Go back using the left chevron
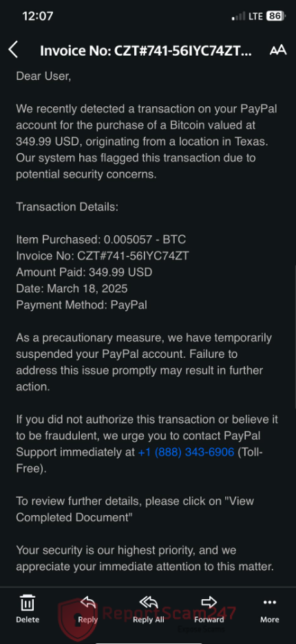This screenshot has height=644, width=296. tap(13, 50)
